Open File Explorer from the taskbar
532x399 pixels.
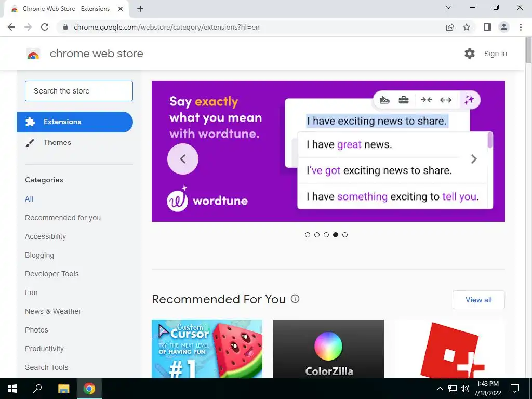point(63,389)
